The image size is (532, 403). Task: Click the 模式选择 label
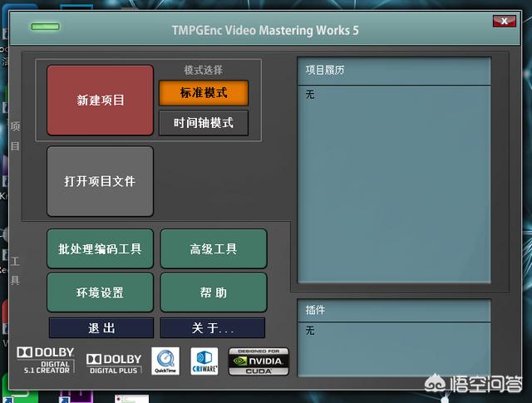tap(204, 71)
